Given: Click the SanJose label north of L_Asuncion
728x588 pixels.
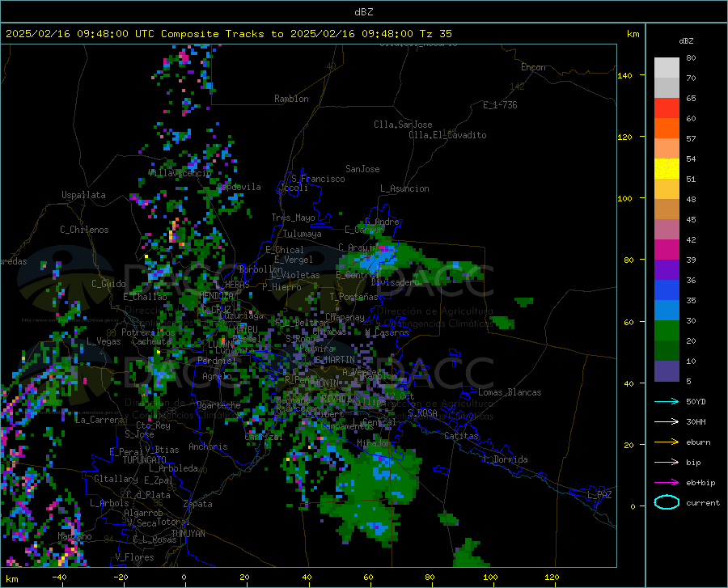Looking at the screenshot, I should pyautogui.click(x=362, y=169).
